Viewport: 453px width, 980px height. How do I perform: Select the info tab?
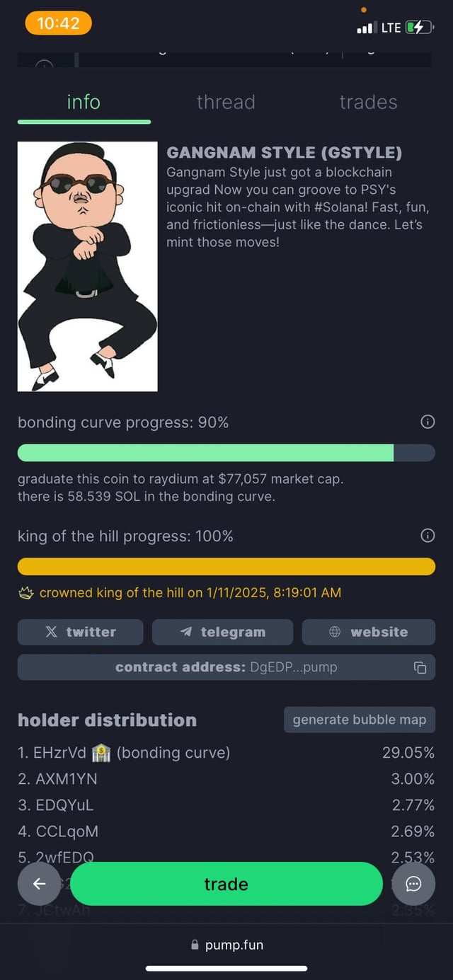(84, 103)
